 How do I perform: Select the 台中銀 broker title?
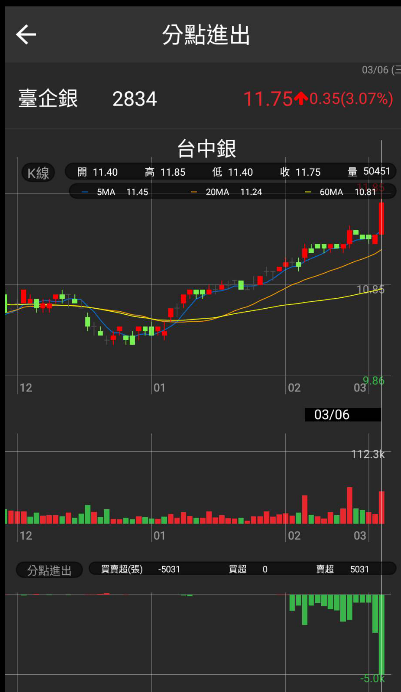[206, 148]
